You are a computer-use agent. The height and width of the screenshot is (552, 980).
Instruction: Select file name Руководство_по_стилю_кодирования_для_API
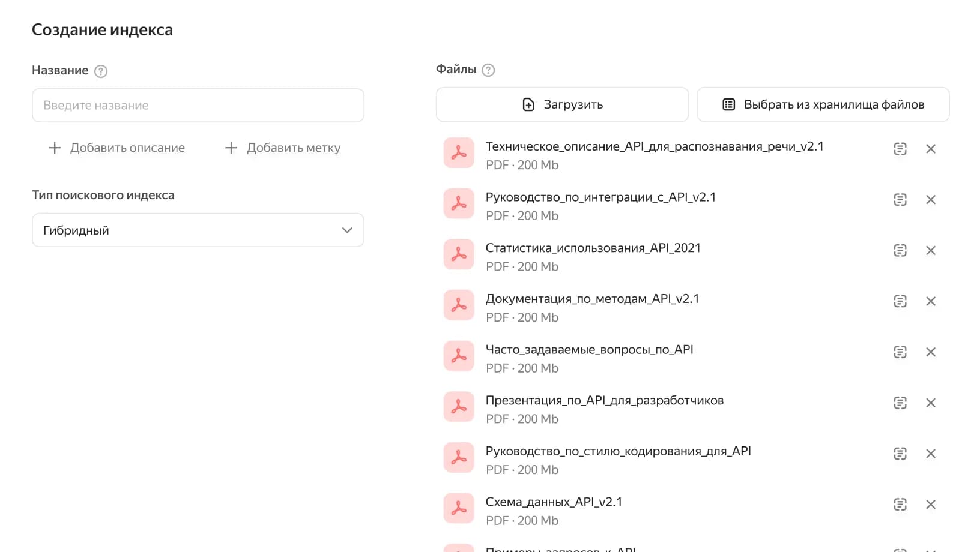coord(618,451)
